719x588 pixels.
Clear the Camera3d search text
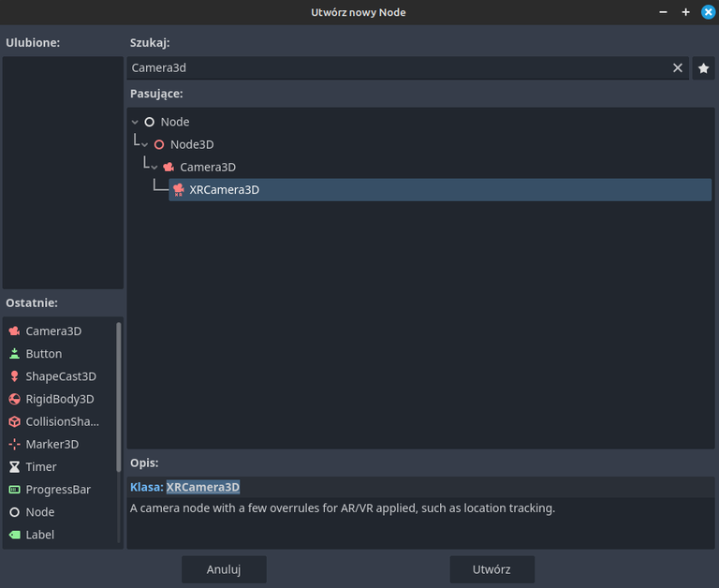(677, 67)
